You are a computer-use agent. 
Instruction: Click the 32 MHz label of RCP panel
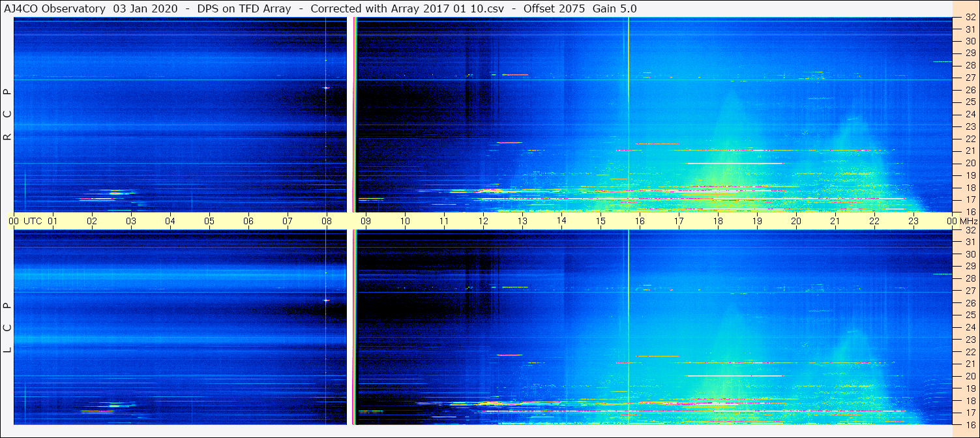pos(970,18)
